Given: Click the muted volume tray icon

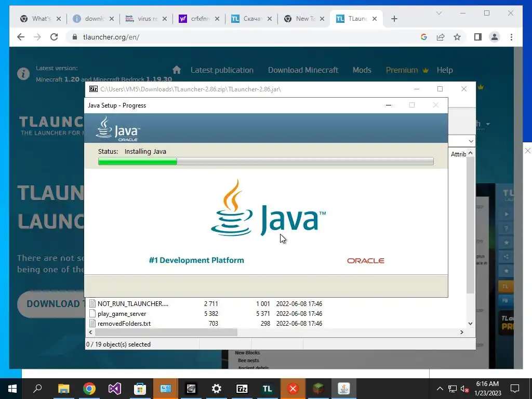Looking at the screenshot, I should click(x=465, y=389).
